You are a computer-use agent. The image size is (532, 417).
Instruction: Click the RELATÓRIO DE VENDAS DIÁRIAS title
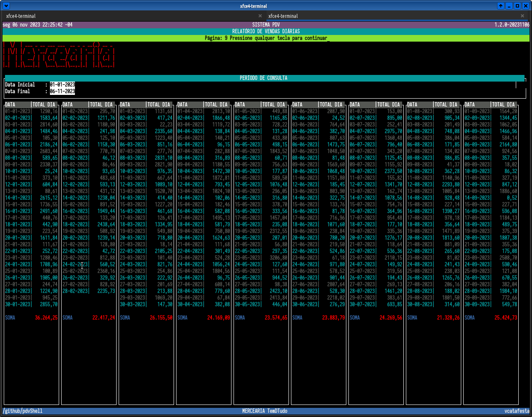(266, 31)
